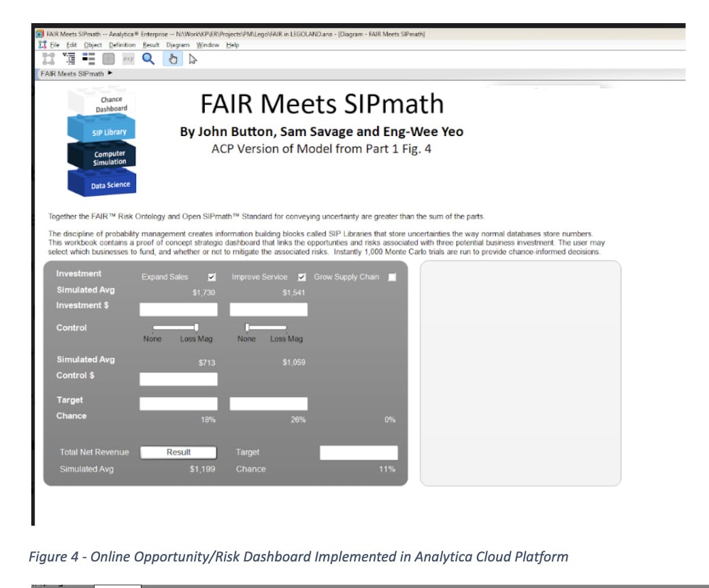
Task: Click the Diagram window toolbar icon
Action: click(x=48, y=59)
